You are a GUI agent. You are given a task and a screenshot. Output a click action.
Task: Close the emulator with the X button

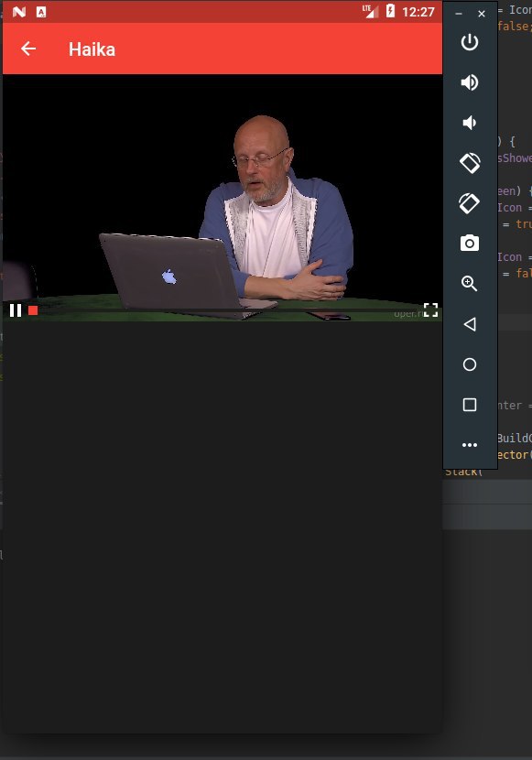[482, 14]
